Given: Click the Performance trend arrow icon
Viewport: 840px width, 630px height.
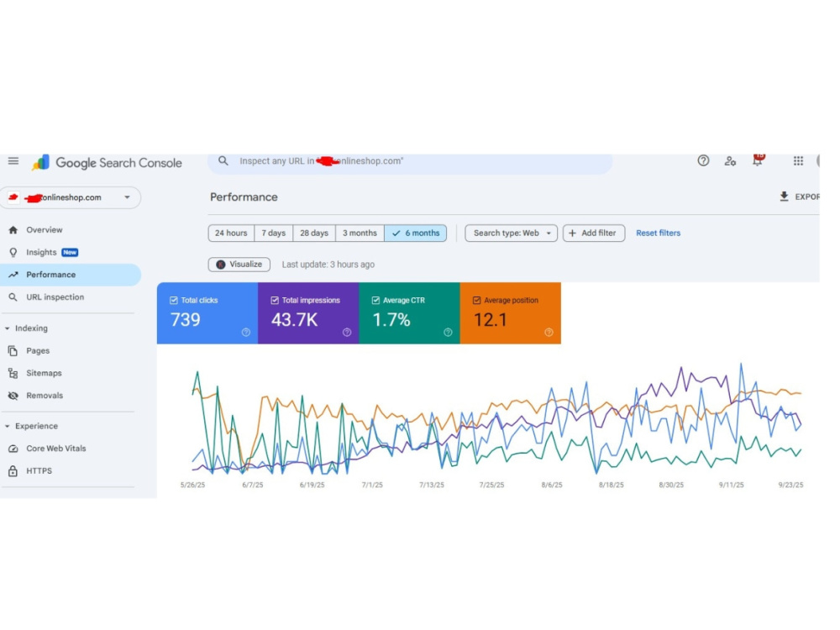Looking at the screenshot, I should click(x=13, y=275).
